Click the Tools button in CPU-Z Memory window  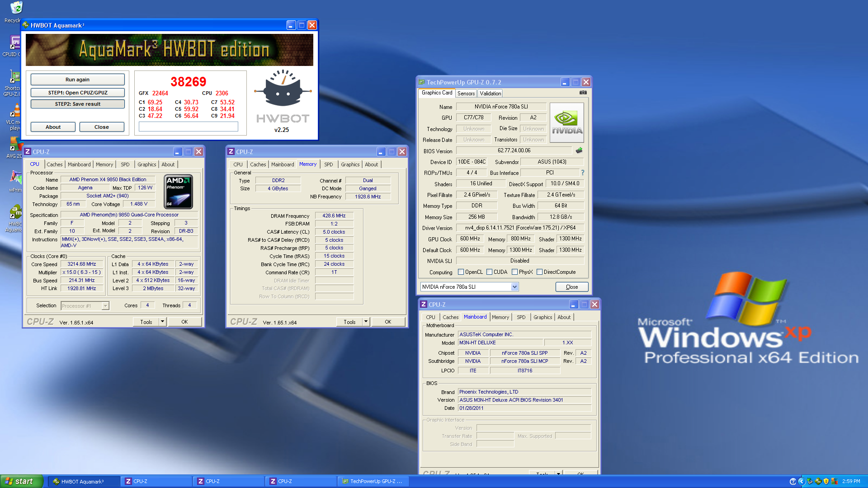349,322
